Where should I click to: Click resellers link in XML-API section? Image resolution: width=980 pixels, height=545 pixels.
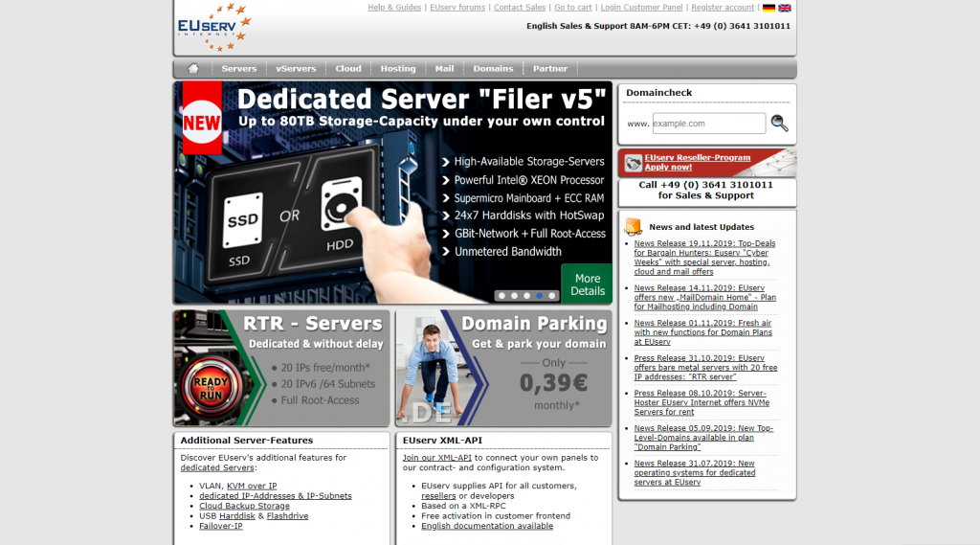click(x=438, y=495)
